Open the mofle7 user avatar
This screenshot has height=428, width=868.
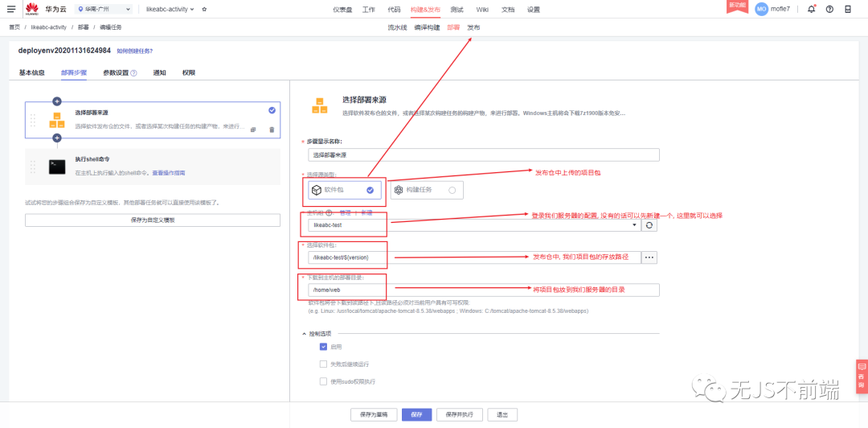point(762,9)
